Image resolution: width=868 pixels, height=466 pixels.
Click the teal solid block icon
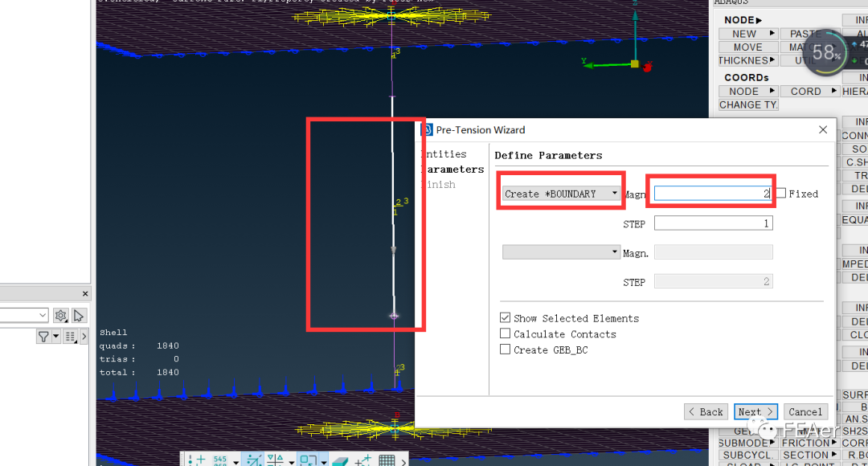click(339, 460)
